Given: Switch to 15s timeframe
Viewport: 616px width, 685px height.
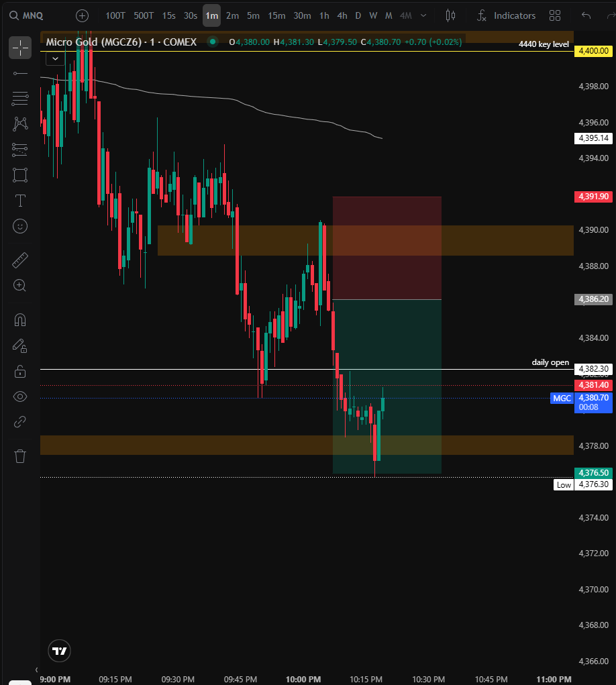Looking at the screenshot, I should point(168,15).
